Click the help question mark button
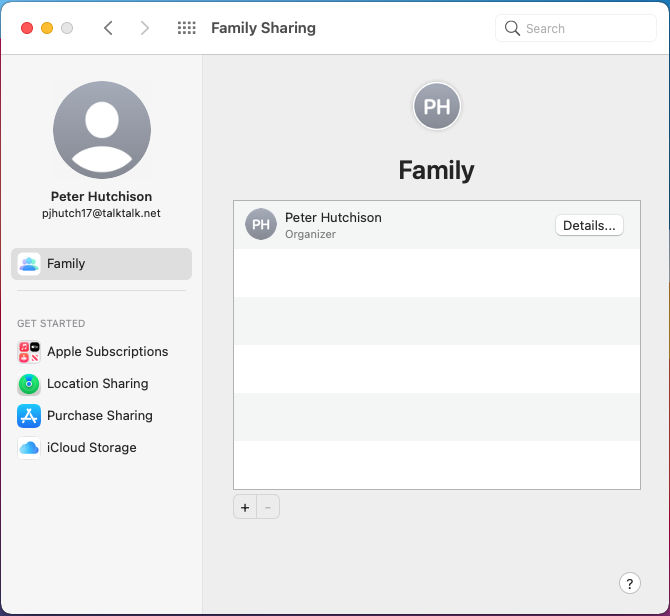This screenshot has width=670, height=616. pos(629,584)
